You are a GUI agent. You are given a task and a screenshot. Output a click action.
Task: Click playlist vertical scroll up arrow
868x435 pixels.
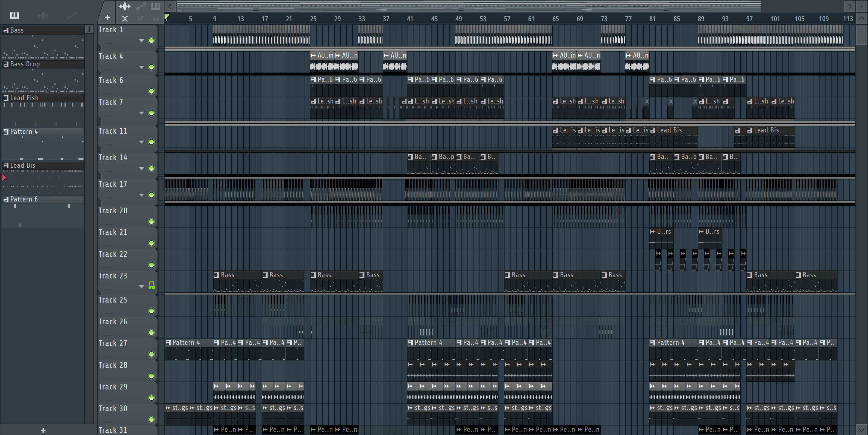pyautogui.click(x=862, y=18)
